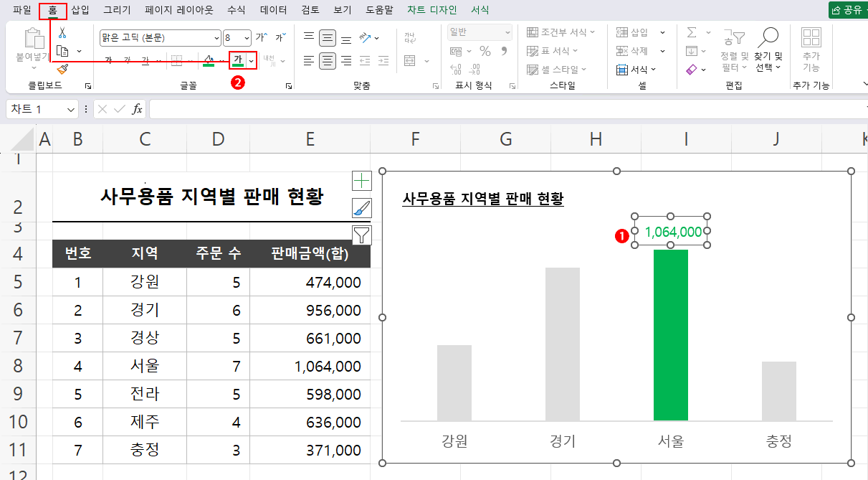Screen dimensions: 868x480
Task: Click the Comma Style icon
Action: coord(505,51)
